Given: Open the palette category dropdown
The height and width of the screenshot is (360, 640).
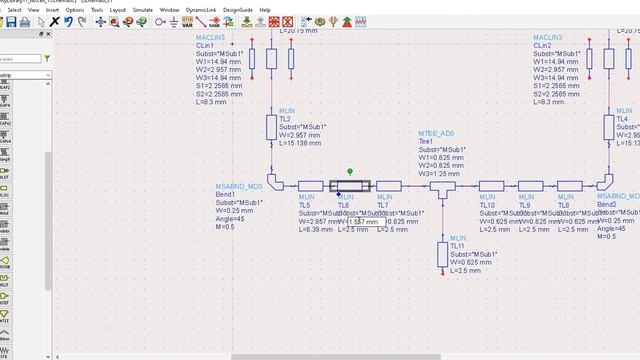Looking at the screenshot, I should tap(25, 75).
